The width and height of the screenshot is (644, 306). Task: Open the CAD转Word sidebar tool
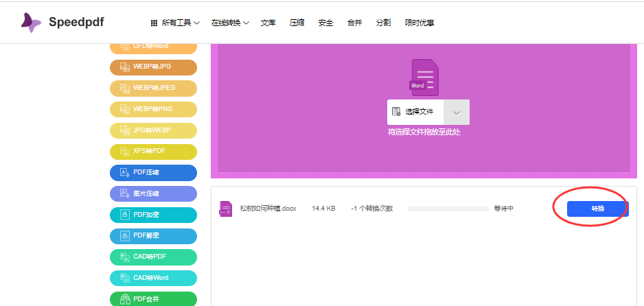(153, 278)
